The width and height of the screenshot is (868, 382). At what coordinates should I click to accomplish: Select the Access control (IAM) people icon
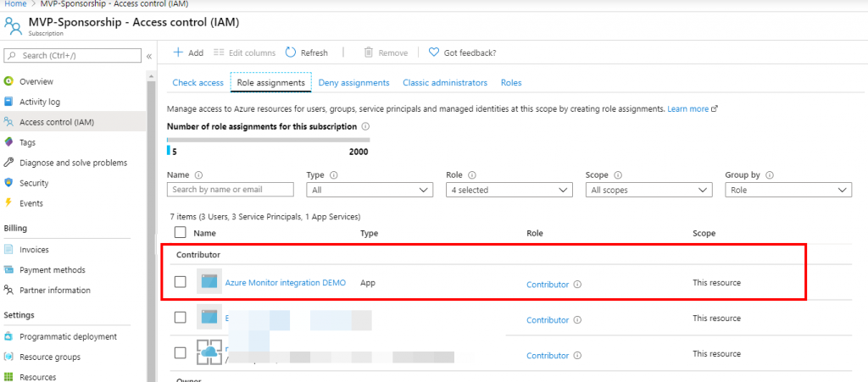click(8, 122)
